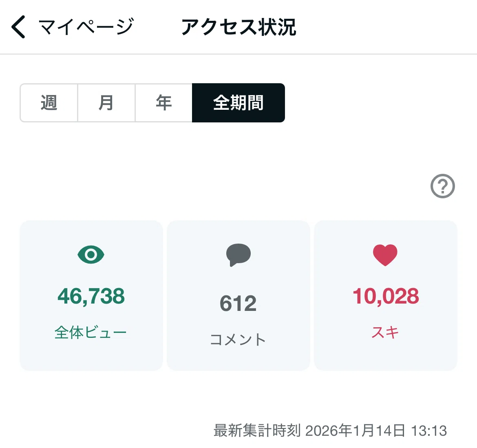Screen dimensions: 477x448
Task: Select the 全期間 all-time tab
Action: (238, 103)
